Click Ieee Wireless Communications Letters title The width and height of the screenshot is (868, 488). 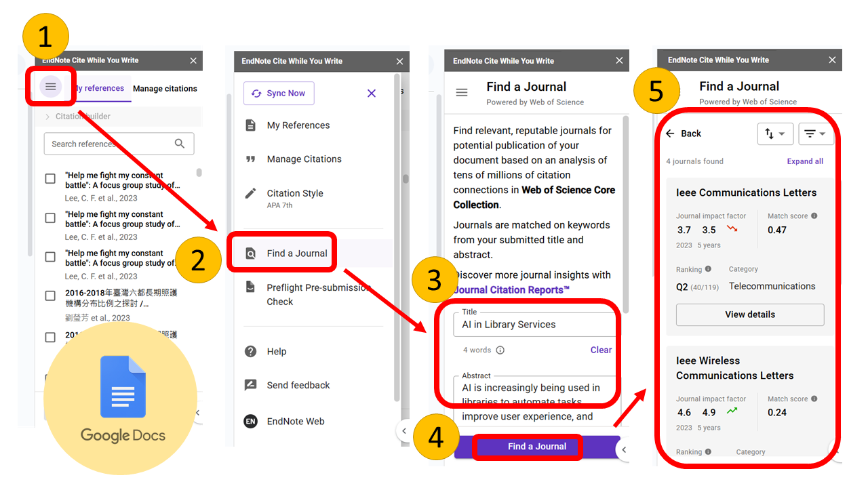[x=734, y=368]
